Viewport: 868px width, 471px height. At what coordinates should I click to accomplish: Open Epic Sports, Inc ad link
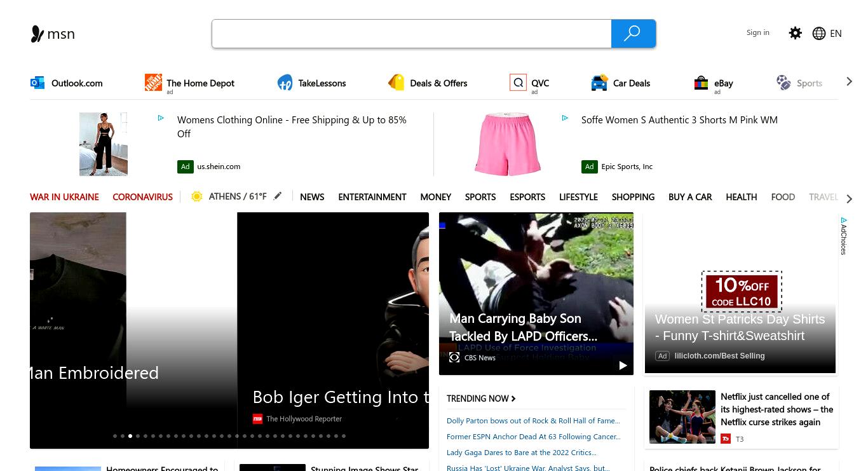[627, 167]
